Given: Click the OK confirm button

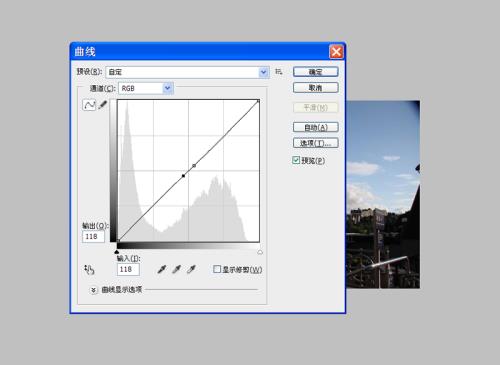Looking at the screenshot, I should 316,72.
